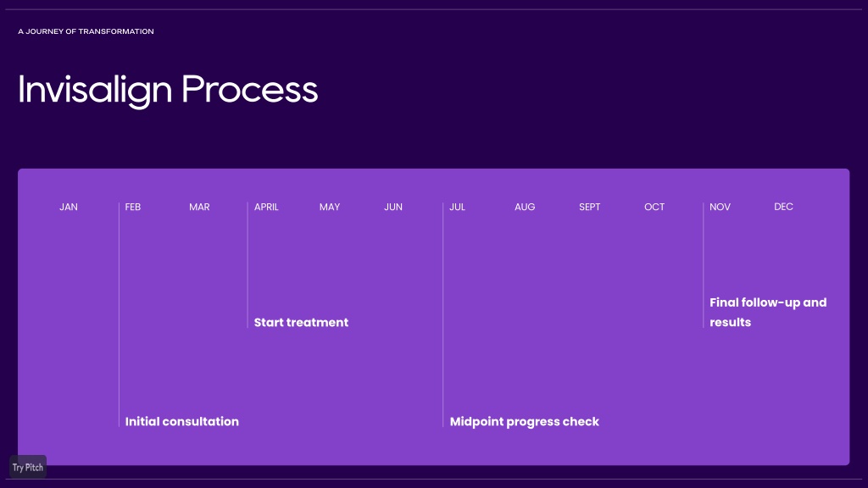Select the APRIL month label
Image resolution: width=868 pixels, height=488 pixels.
(266, 207)
